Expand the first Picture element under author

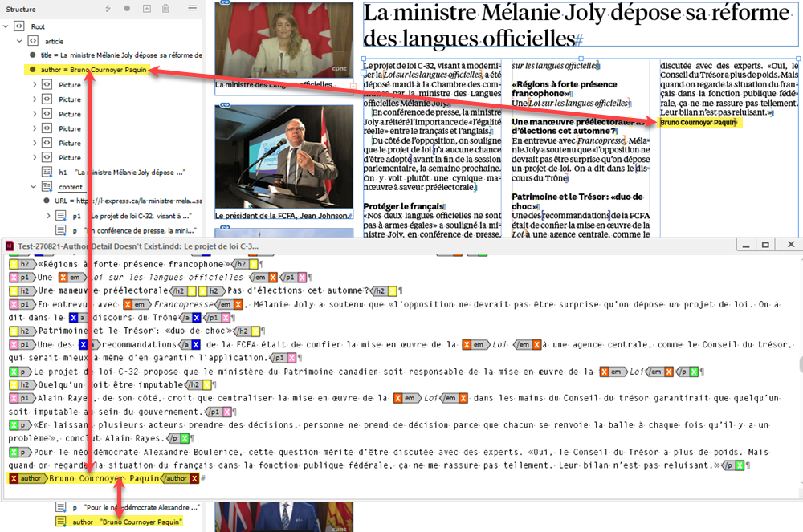(x=35, y=85)
